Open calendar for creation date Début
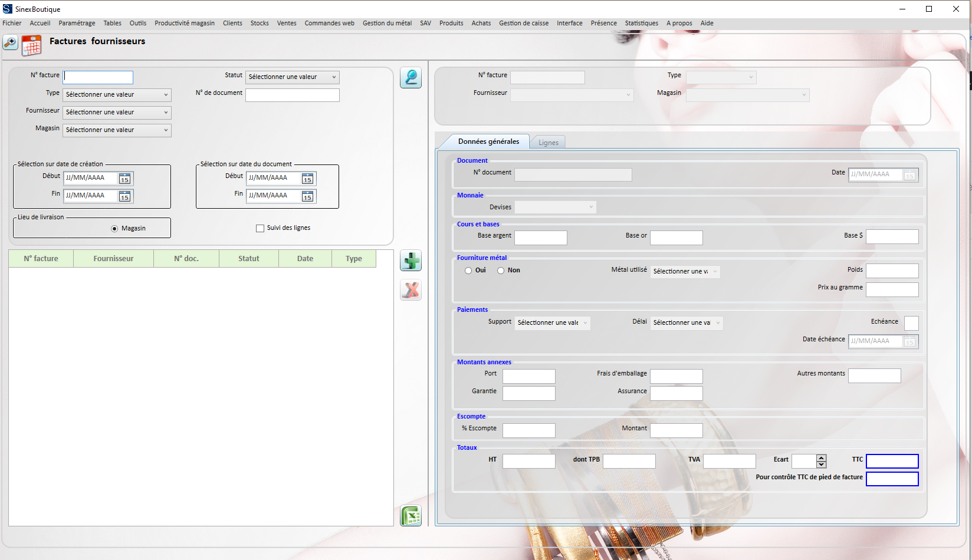Screen dimensions: 972x560 [124, 179]
